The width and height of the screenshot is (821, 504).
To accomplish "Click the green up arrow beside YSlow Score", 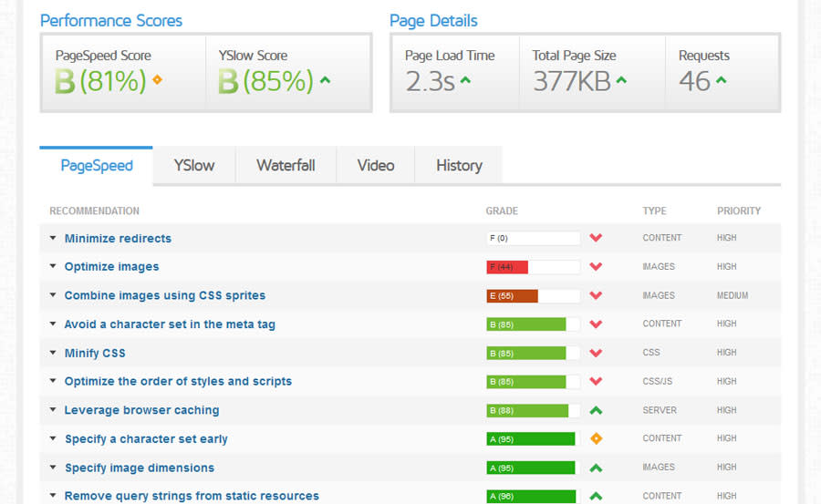I will (325, 80).
